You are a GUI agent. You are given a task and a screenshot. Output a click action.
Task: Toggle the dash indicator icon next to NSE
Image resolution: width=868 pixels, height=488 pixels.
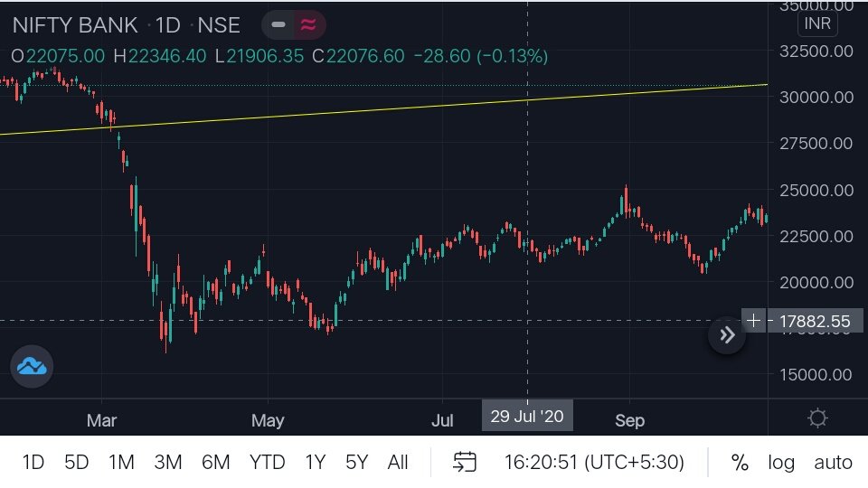(278, 25)
